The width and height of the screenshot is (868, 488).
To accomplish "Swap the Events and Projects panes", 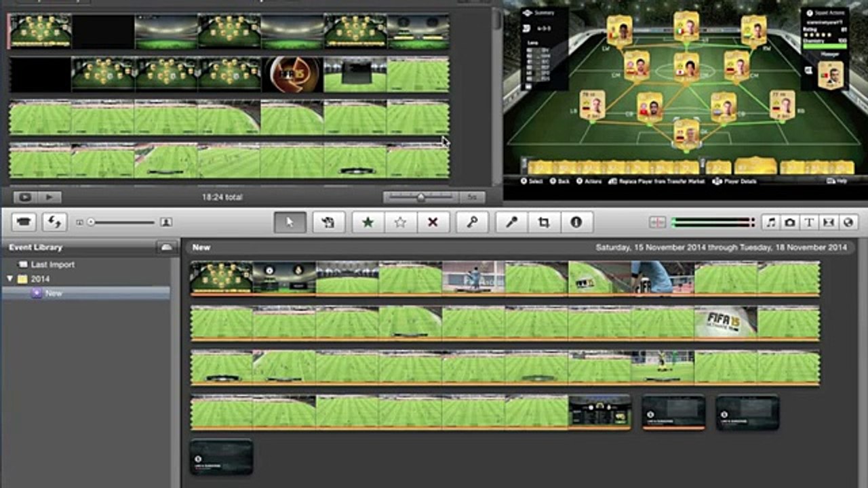I will (54, 222).
